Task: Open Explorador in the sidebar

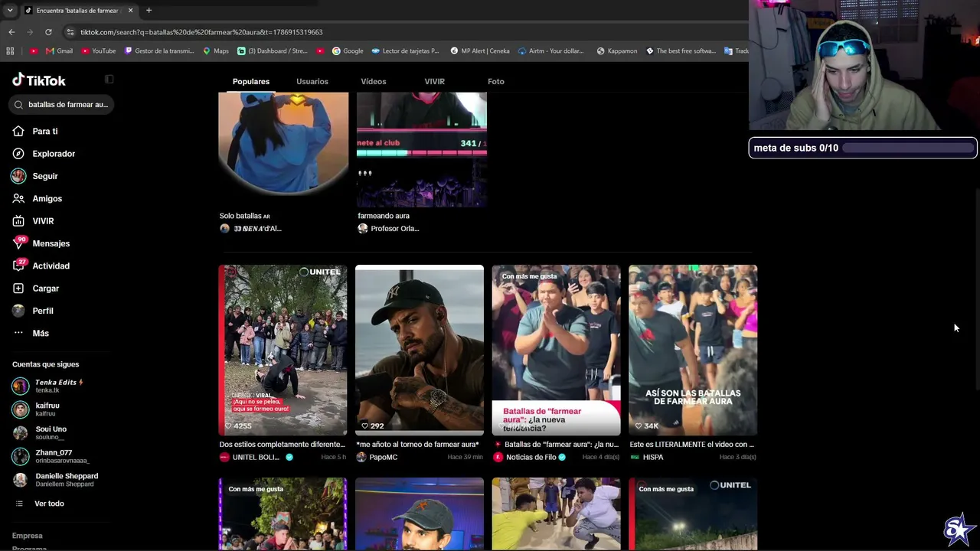Action: tap(44, 154)
